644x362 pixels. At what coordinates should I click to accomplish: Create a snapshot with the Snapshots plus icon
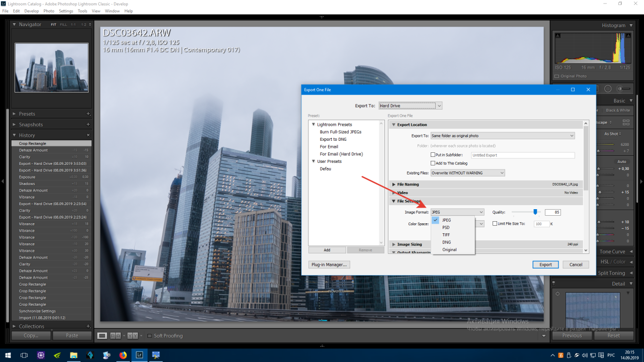pos(88,124)
